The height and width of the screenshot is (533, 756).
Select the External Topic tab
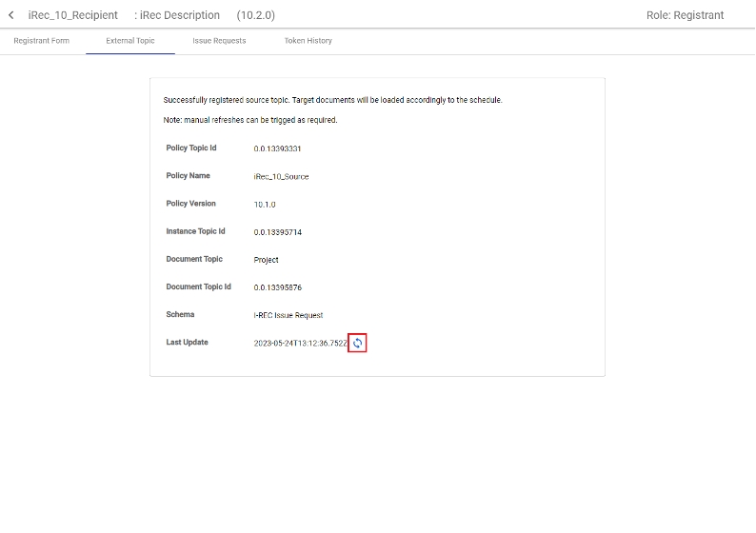click(x=130, y=41)
